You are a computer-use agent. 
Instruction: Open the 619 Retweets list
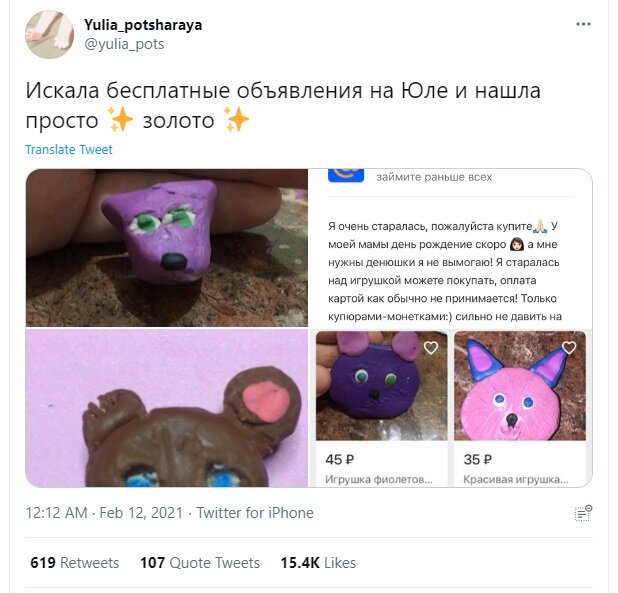tap(74, 563)
